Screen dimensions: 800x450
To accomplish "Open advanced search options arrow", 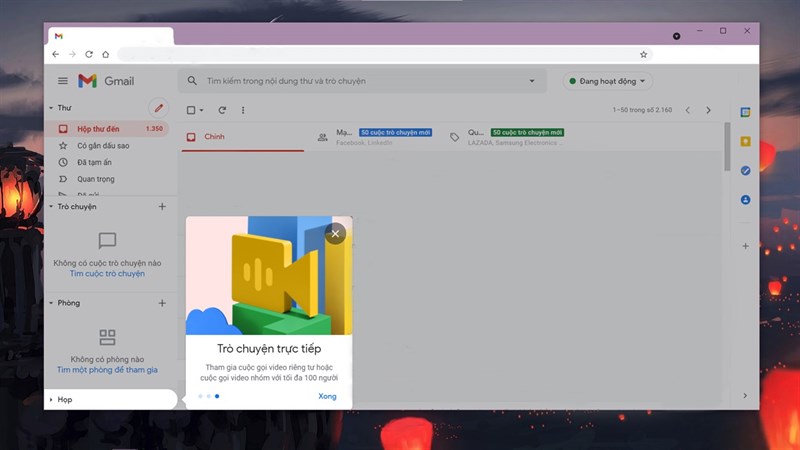I will 532,81.
